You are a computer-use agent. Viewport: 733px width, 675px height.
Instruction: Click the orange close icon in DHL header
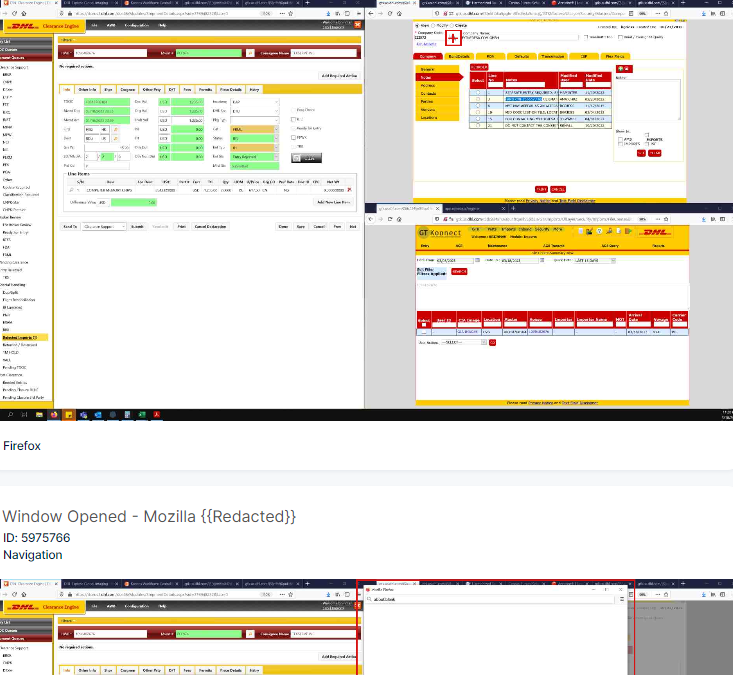355,25
